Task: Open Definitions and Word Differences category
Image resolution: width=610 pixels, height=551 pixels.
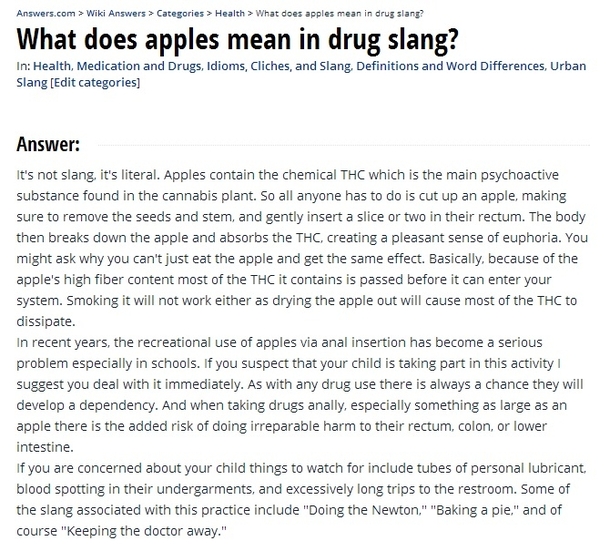Action: [450, 66]
